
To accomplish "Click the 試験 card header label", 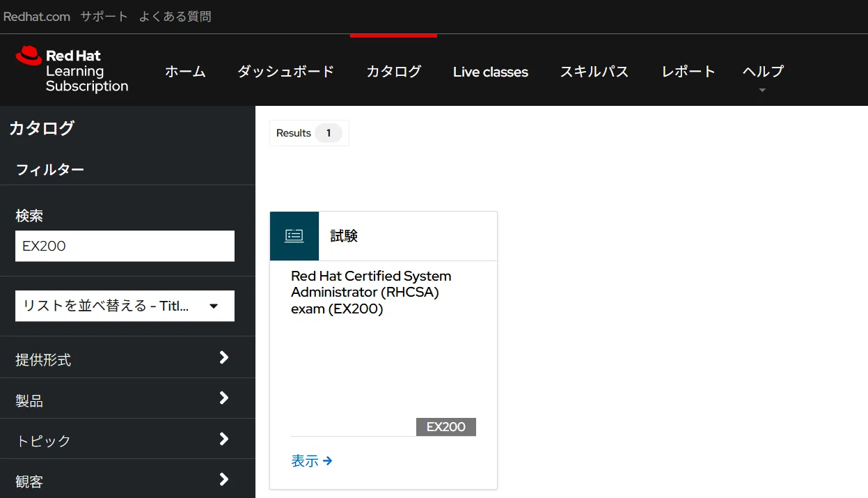I will click(x=344, y=236).
